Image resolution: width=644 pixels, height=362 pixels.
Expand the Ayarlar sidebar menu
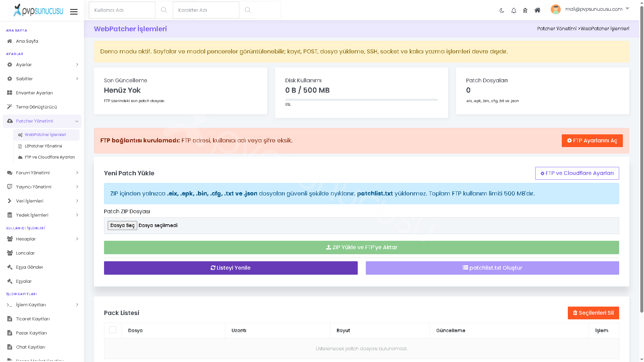point(42,64)
